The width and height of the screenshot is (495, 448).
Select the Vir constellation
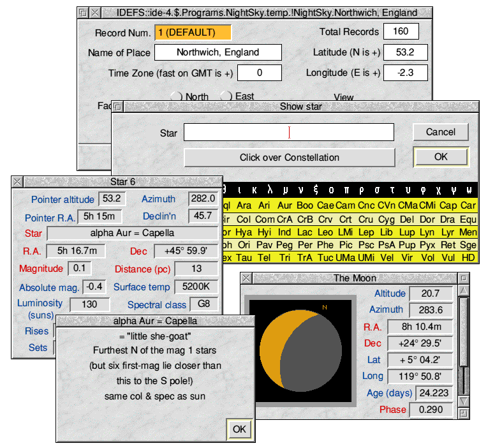(x=407, y=258)
